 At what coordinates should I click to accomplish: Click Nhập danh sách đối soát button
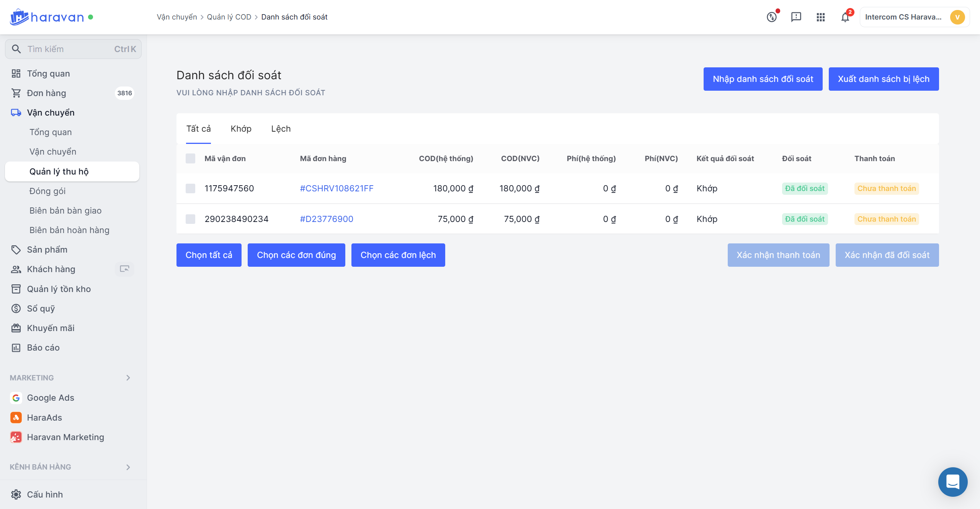point(763,79)
